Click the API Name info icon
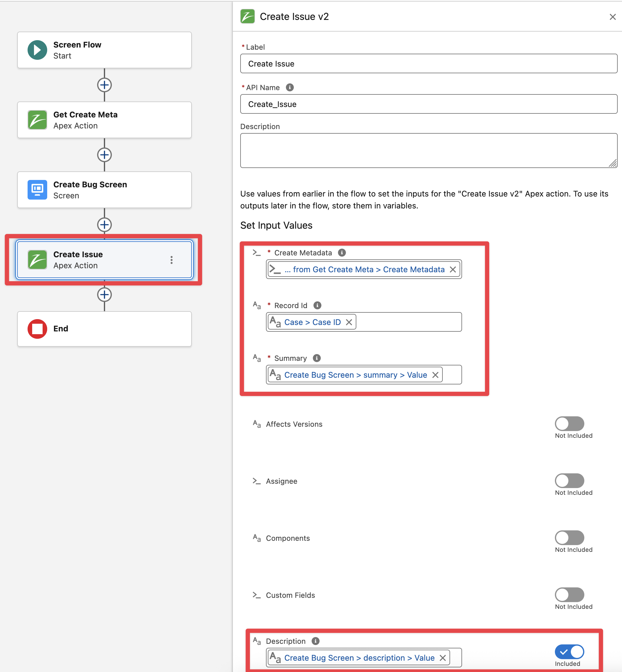This screenshot has width=622, height=672. [290, 88]
